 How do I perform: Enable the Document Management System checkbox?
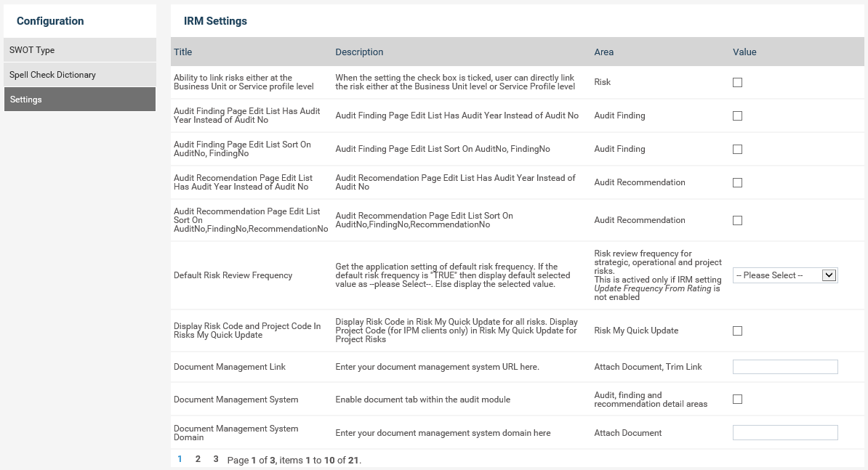click(x=737, y=400)
